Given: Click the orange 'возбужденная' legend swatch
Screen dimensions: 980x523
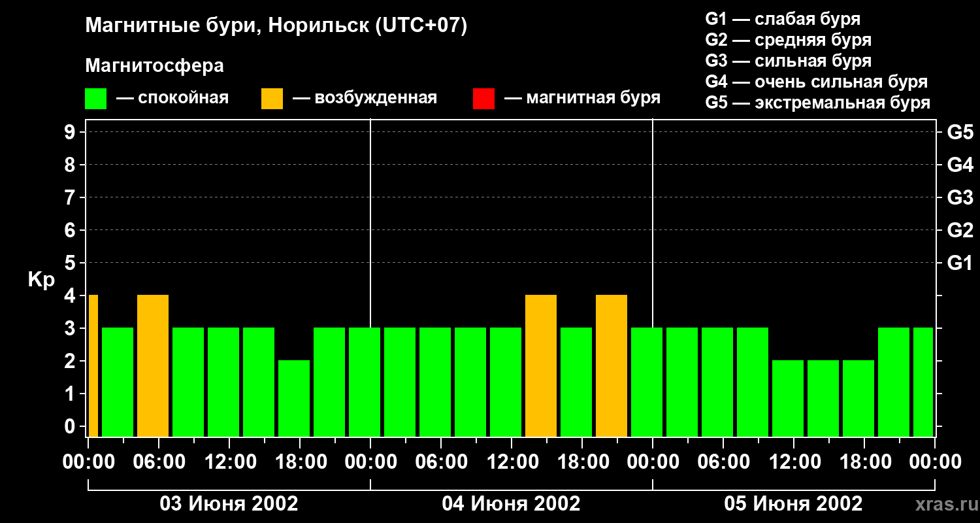Looking at the screenshot, I should coord(272,99).
